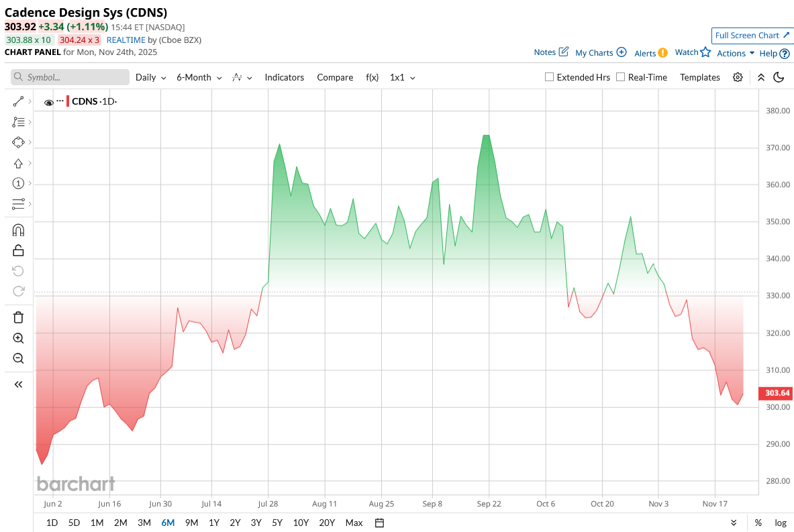Expand the trend line tool submenu arrow
The image size is (794, 532).
click(30, 102)
